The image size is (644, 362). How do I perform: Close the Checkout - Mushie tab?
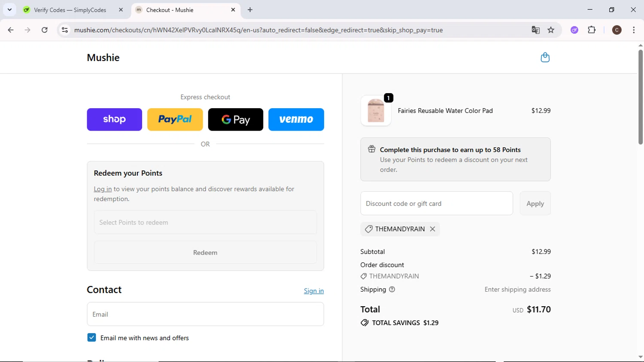(x=233, y=9)
